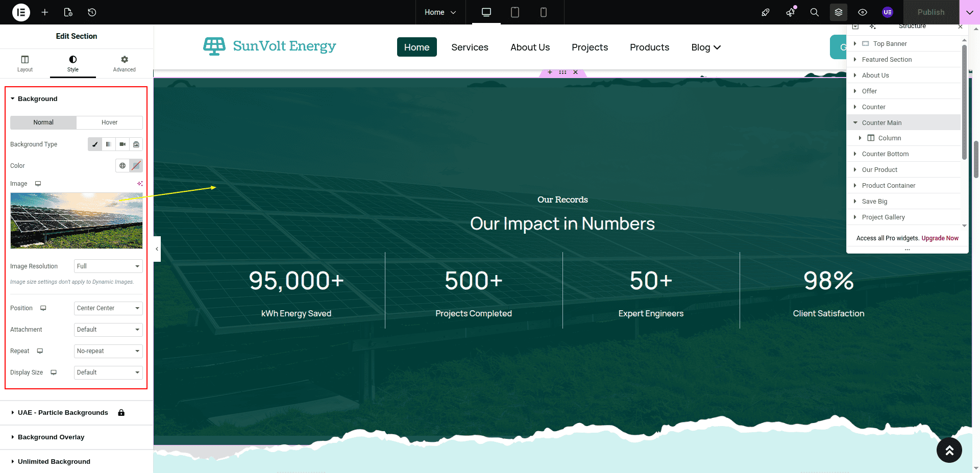Switch to tablet responsive view

(x=514, y=12)
